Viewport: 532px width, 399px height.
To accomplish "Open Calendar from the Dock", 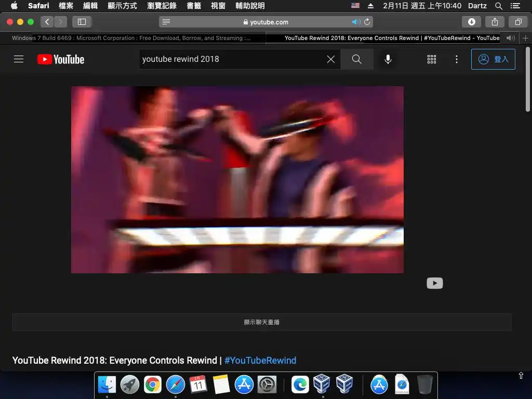I will click(x=198, y=384).
